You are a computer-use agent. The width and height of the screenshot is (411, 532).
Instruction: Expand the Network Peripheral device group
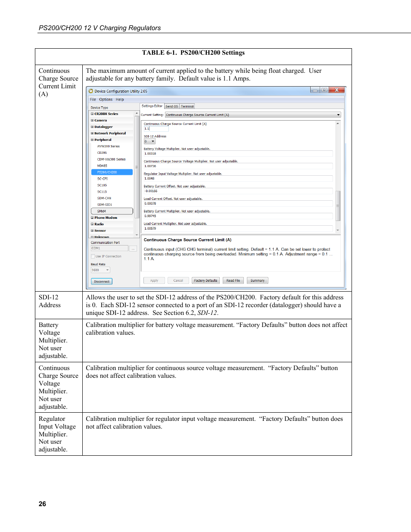point(92,134)
